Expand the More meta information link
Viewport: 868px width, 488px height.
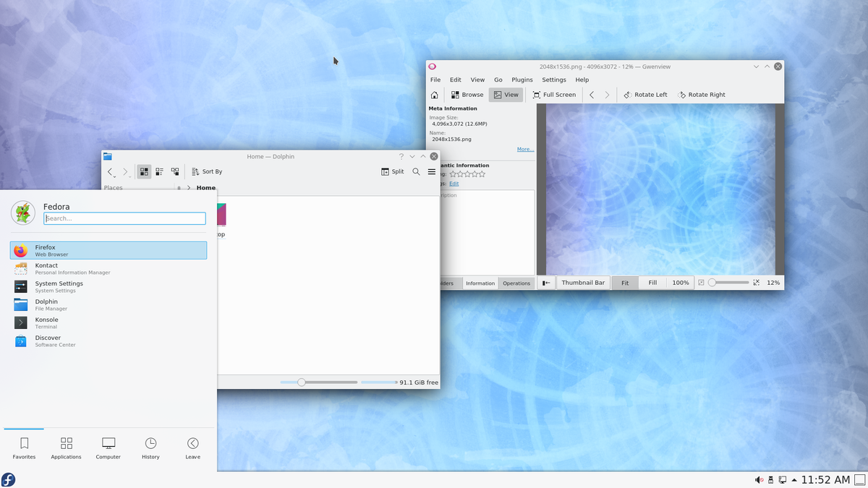click(524, 149)
